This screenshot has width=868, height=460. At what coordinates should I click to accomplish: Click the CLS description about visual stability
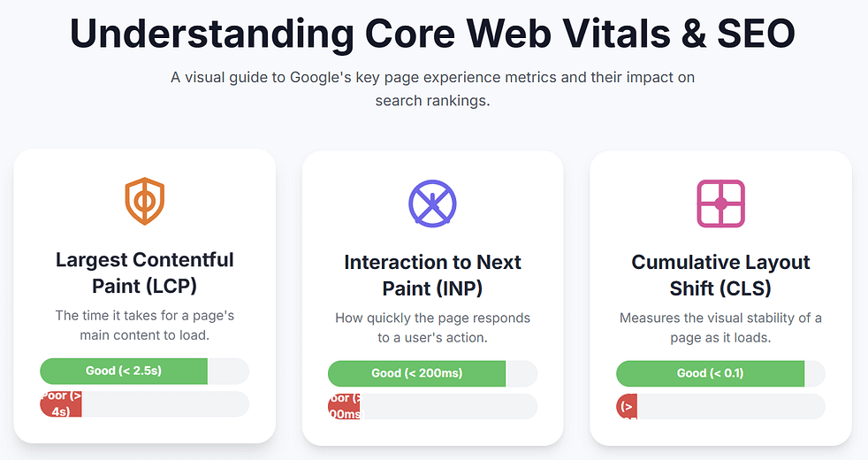[x=720, y=326]
